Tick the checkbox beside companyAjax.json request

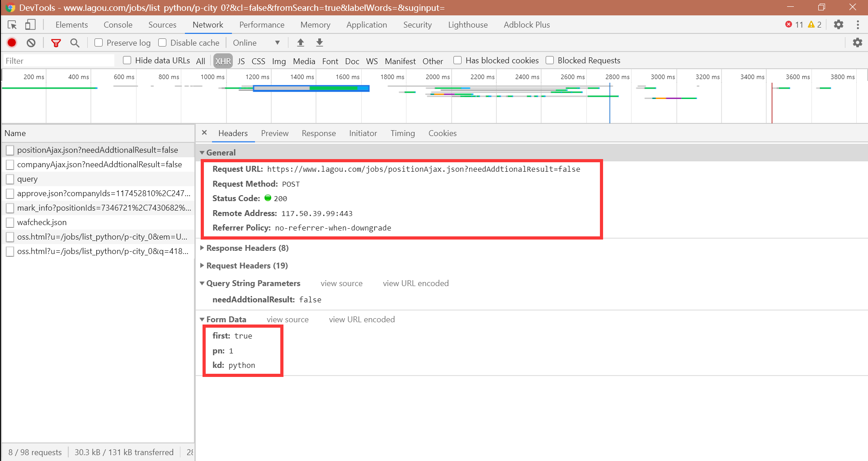coord(10,165)
